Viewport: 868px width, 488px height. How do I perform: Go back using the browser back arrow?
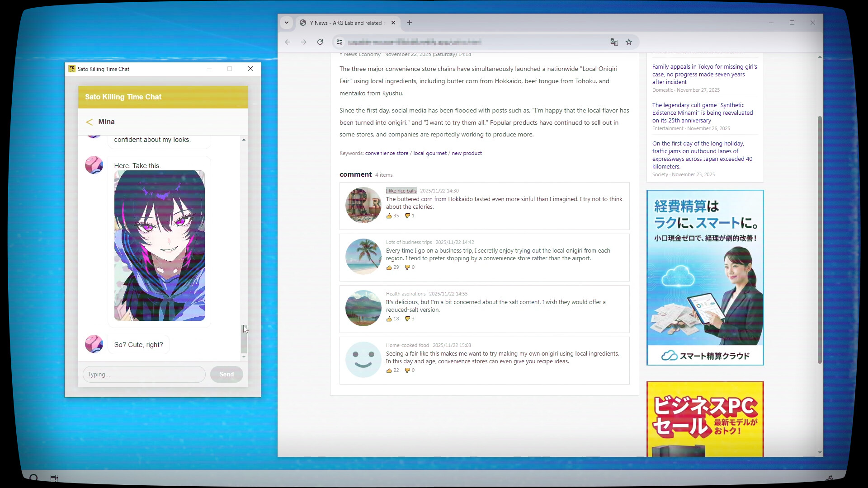pos(288,42)
